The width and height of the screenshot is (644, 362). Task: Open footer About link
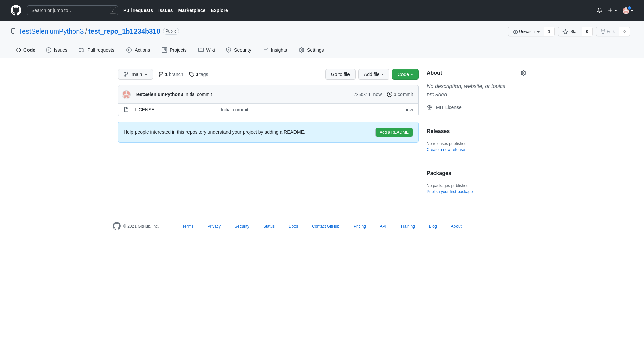click(x=456, y=226)
